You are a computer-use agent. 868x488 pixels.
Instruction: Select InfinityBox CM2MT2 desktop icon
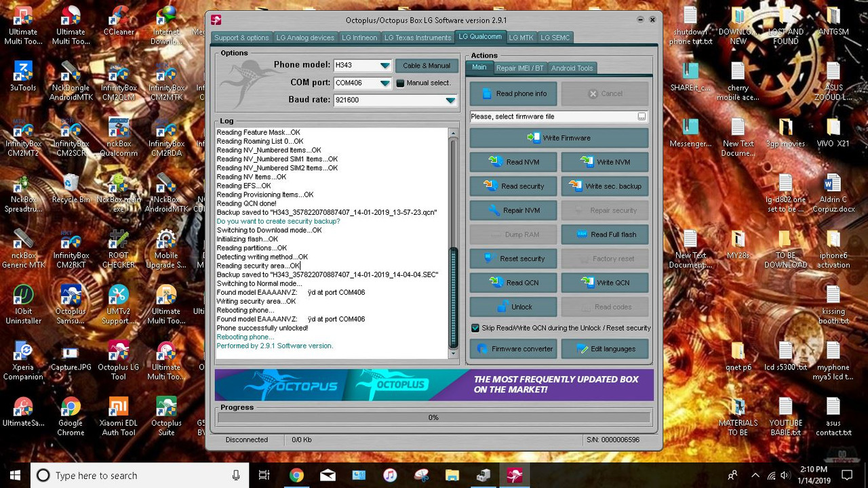[x=23, y=138]
